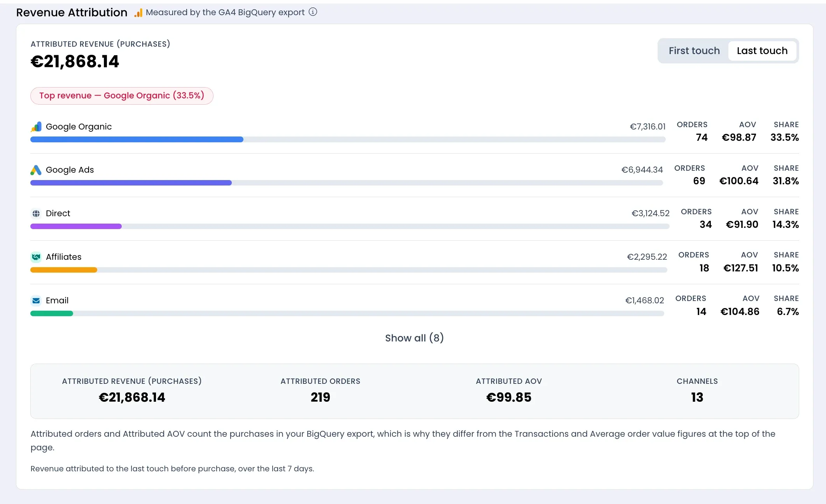
Task: Click the large €21,868.14 headline total
Action: [x=75, y=61]
